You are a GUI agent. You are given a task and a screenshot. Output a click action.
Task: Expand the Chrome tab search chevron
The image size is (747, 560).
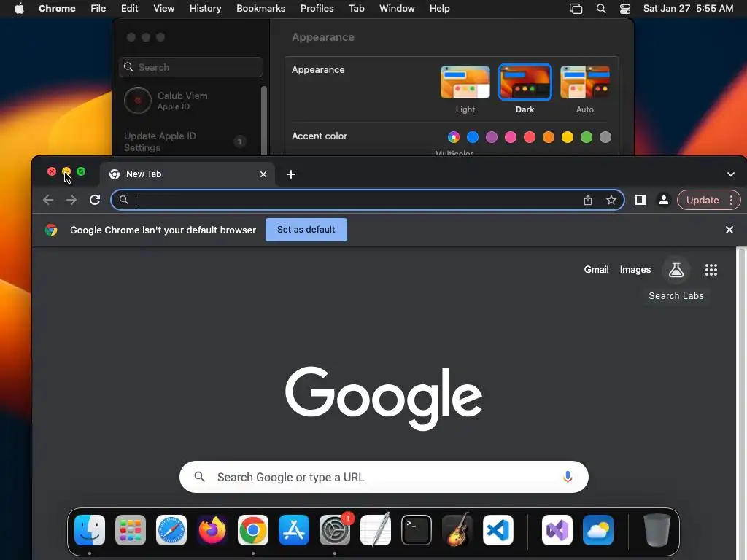[x=731, y=174]
